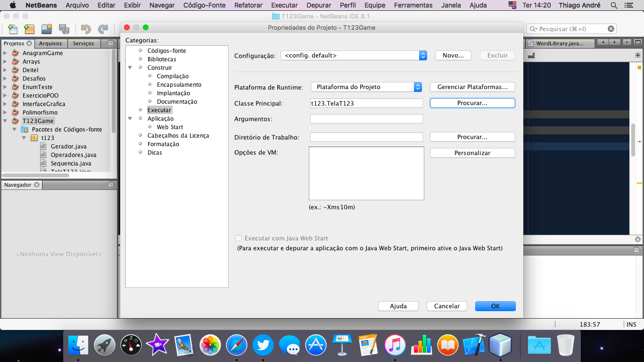
Task: Click the Save All toolbar icon
Action: coord(64,29)
